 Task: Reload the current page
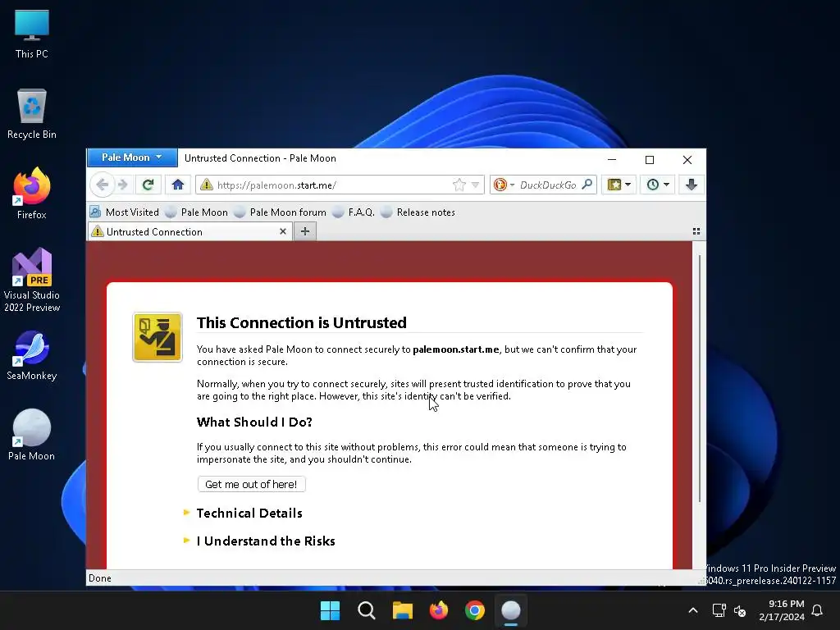(x=148, y=185)
